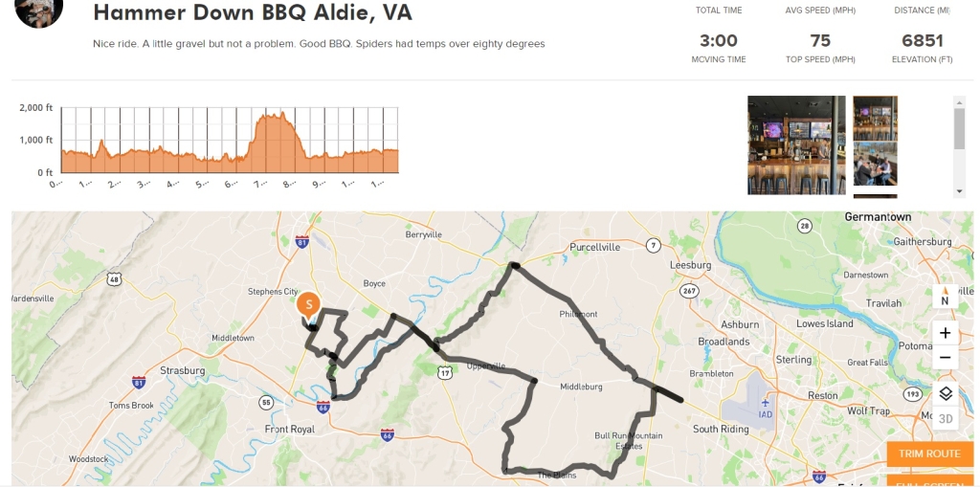Click the Route 28 shield near Germantown
This screenshot has width=980, height=487.
tap(804, 226)
